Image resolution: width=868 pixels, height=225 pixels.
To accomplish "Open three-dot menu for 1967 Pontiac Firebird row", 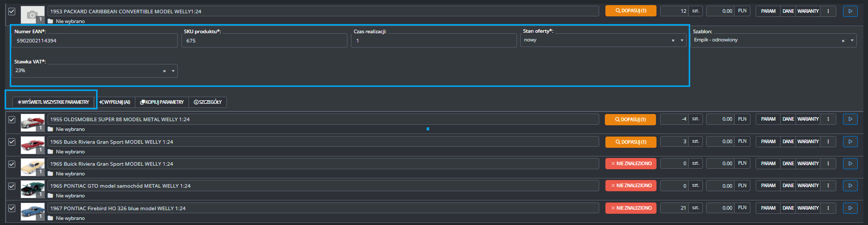I will pos(828,208).
